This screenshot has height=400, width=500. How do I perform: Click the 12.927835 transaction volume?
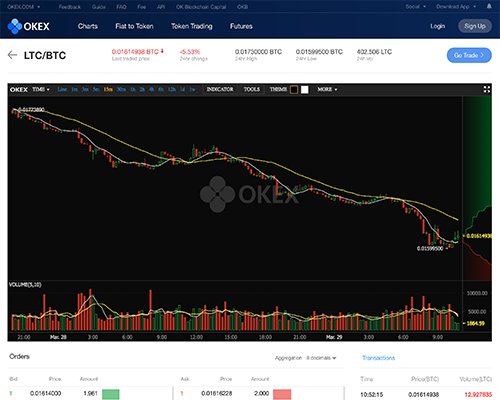(478, 395)
